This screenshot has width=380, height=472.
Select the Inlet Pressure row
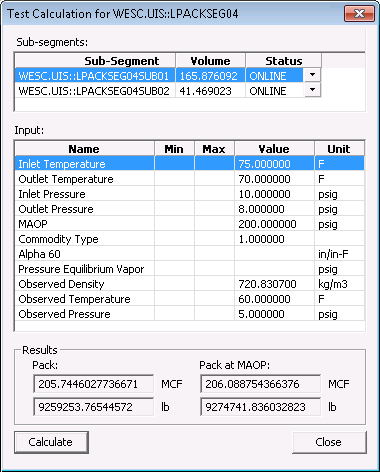coord(190,194)
